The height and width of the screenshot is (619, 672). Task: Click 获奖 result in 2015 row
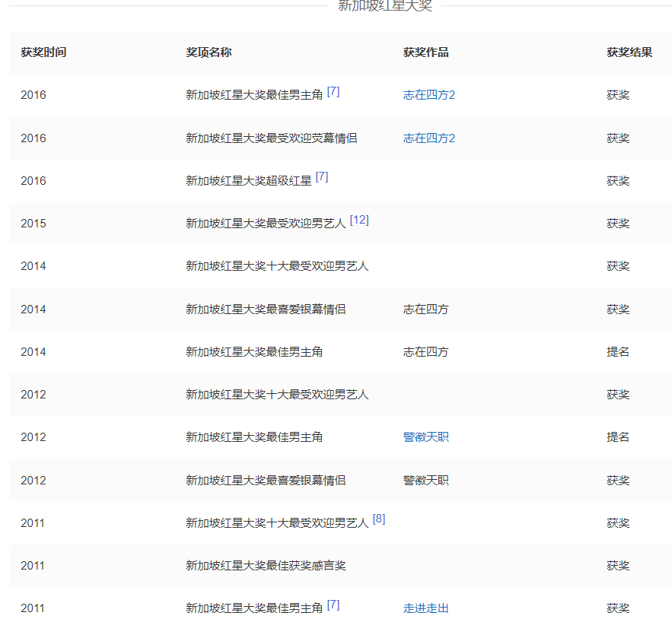[x=618, y=223]
